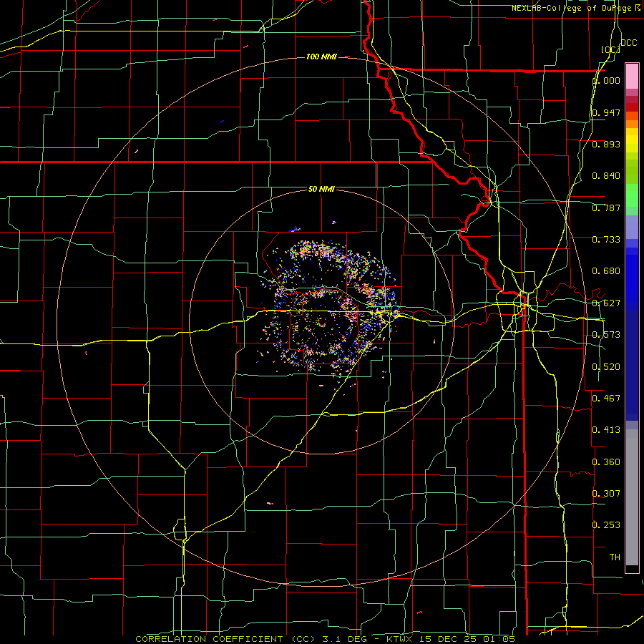This screenshot has height=644, width=644.
Task: Click the 0.520 scale value
Action: 606,367
